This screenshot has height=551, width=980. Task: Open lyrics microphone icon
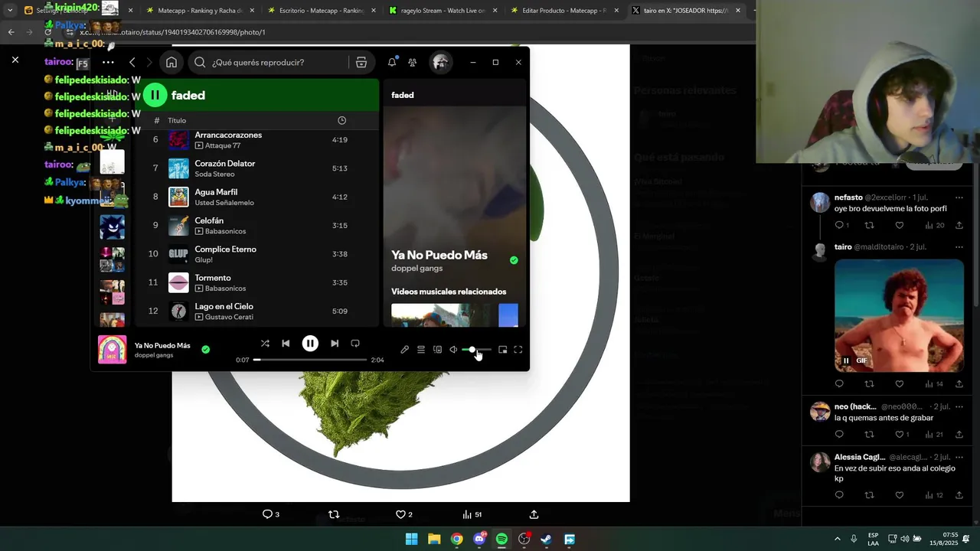(x=404, y=350)
